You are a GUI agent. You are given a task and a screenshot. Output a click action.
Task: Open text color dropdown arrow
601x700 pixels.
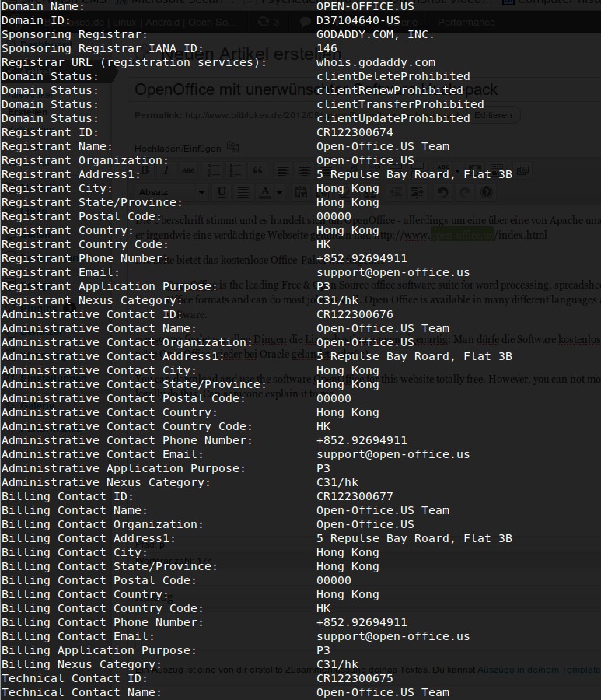tap(279, 192)
